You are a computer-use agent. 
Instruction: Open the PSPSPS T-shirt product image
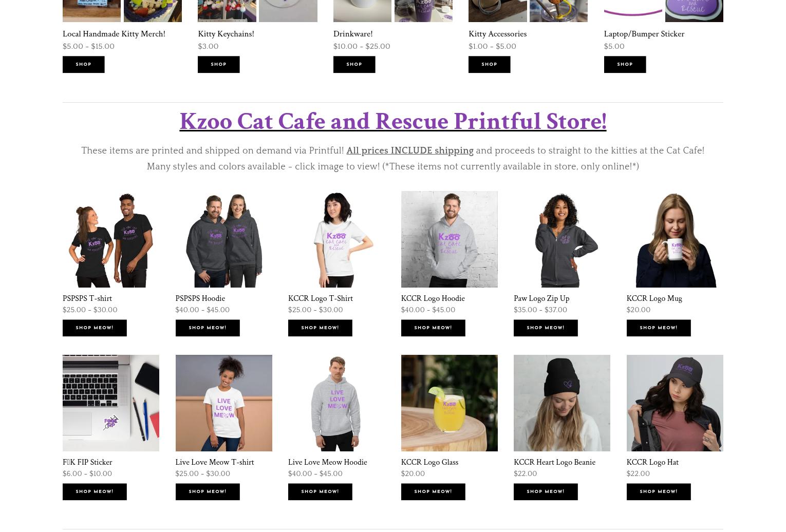[x=110, y=239]
